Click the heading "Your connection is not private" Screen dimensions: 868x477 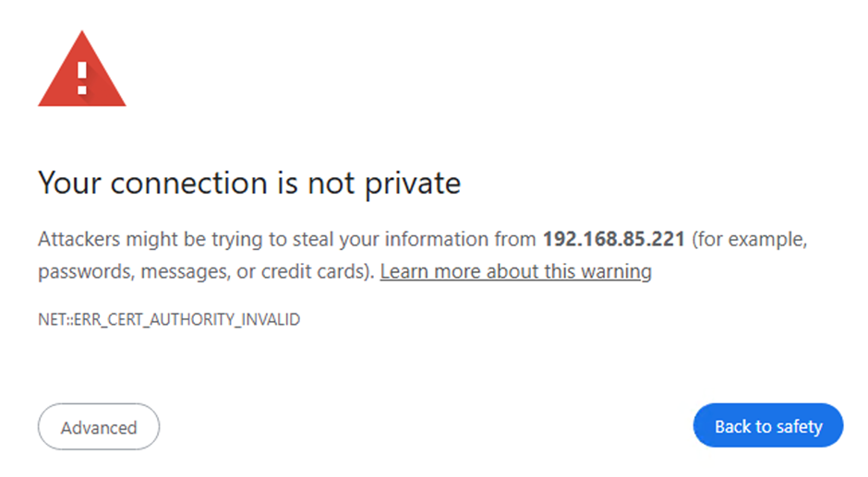coord(249,184)
